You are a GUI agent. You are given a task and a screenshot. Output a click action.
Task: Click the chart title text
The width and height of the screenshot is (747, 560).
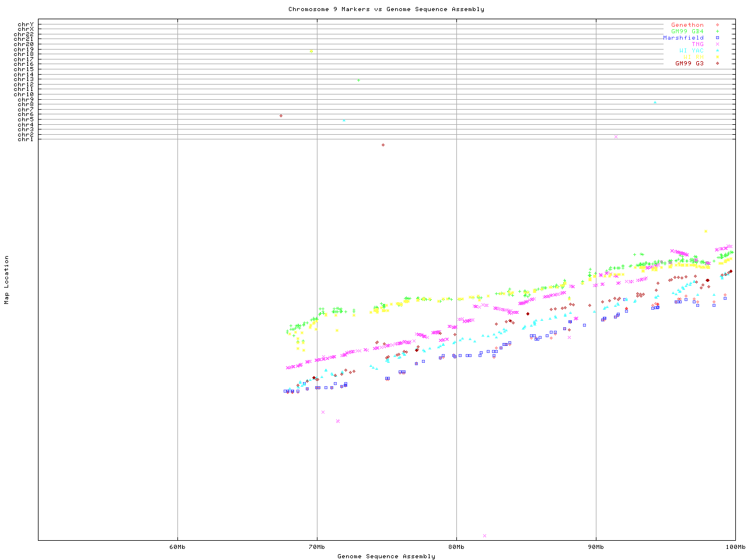386,9
